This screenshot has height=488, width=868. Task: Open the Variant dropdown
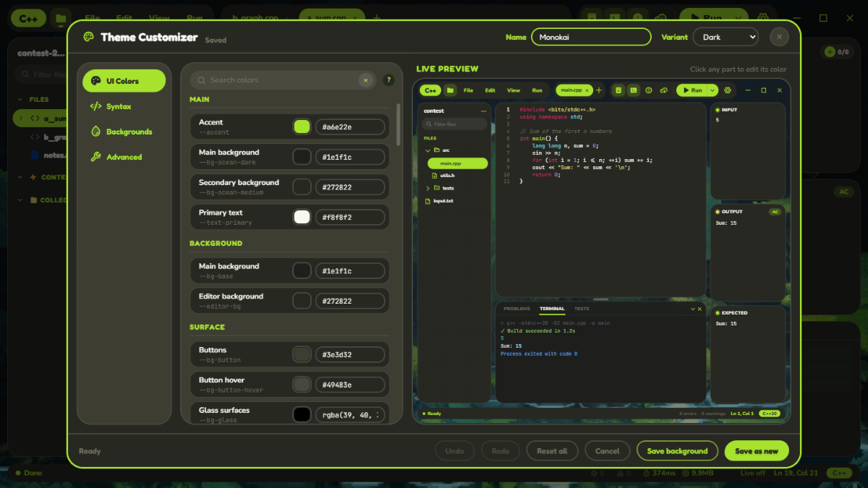[726, 37]
